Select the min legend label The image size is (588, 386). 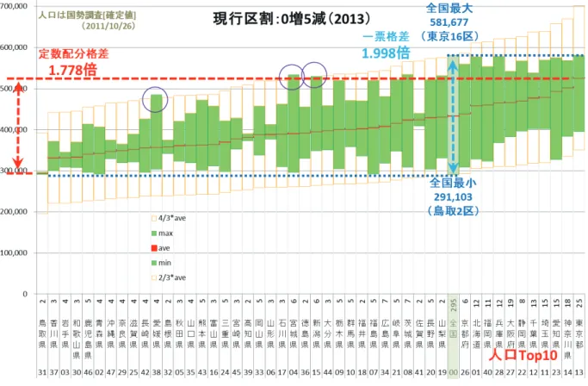click(164, 263)
